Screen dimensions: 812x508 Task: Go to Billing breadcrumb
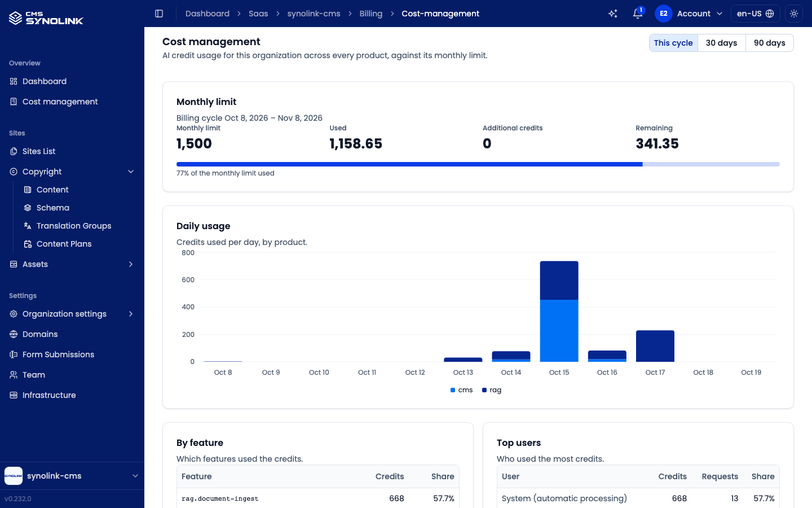tap(371, 14)
